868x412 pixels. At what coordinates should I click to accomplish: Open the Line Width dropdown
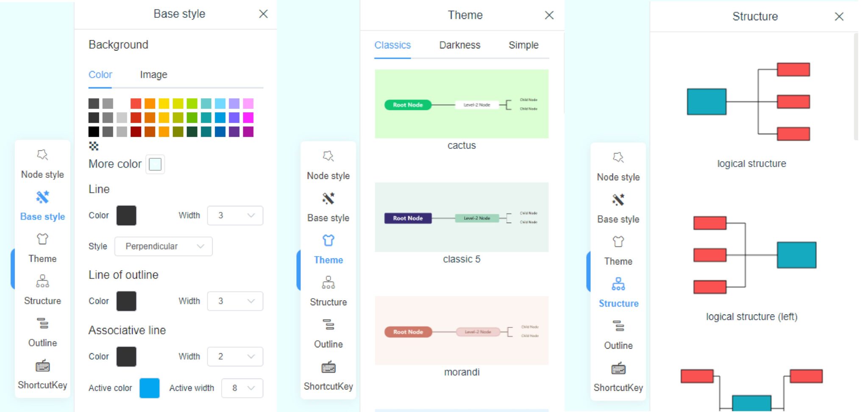(235, 216)
